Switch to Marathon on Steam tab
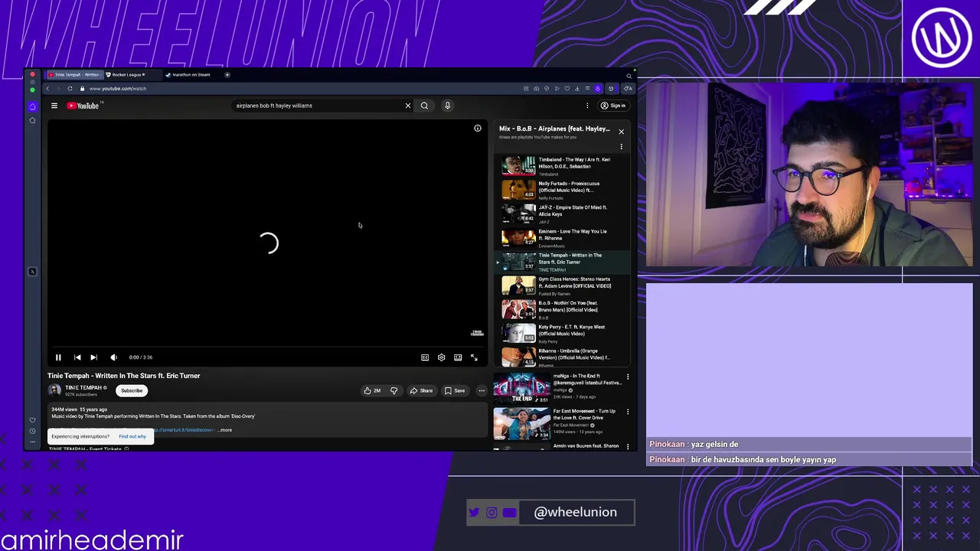Screen dimensions: 980x551 coord(191,75)
